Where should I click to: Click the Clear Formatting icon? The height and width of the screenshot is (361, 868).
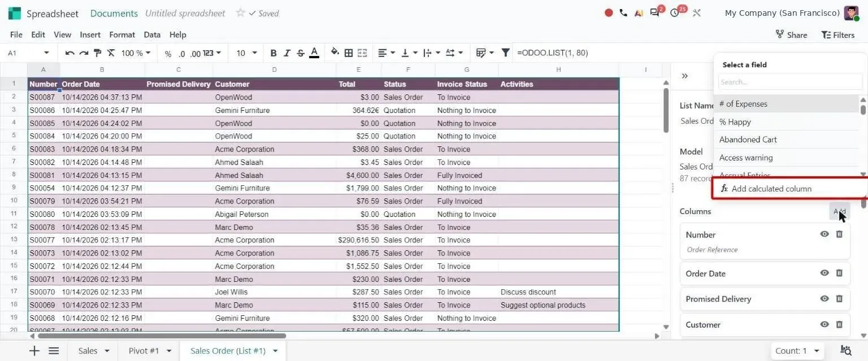click(x=111, y=53)
